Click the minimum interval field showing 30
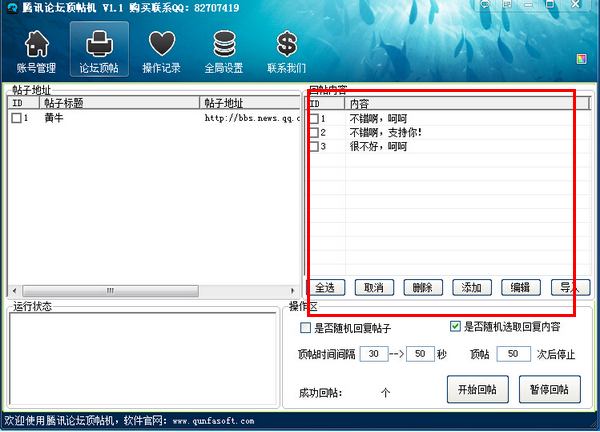Screen dimensions: 600x432 [374, 354]
